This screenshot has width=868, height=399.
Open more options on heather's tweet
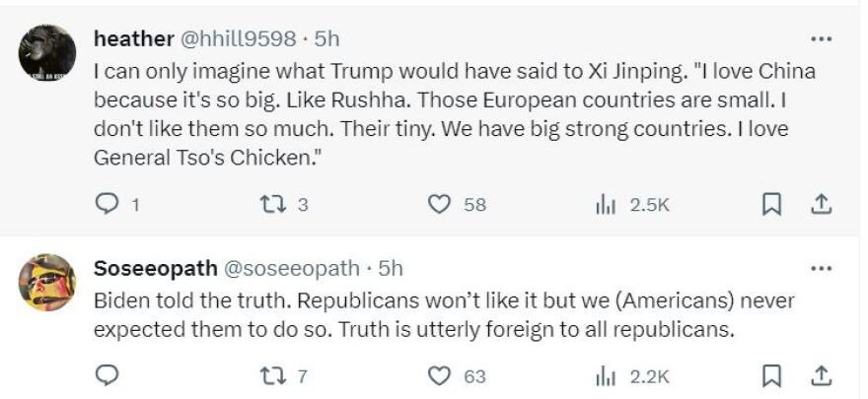(821, 39)
